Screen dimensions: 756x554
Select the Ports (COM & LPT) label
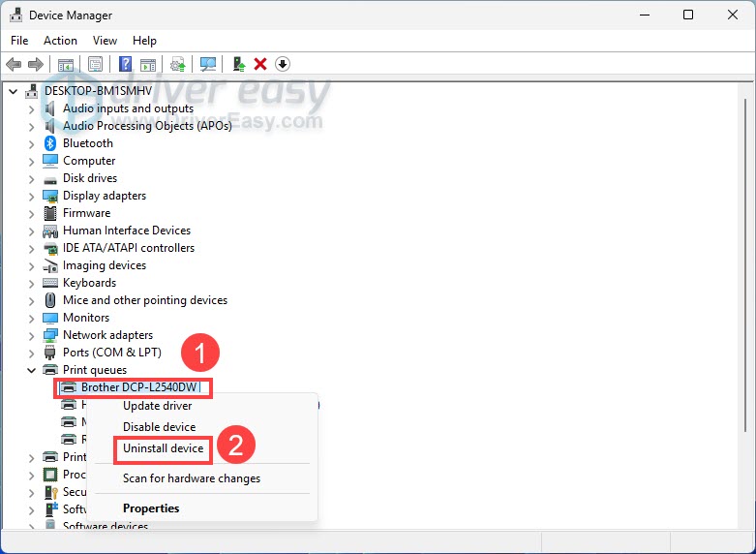pos(112,353)
